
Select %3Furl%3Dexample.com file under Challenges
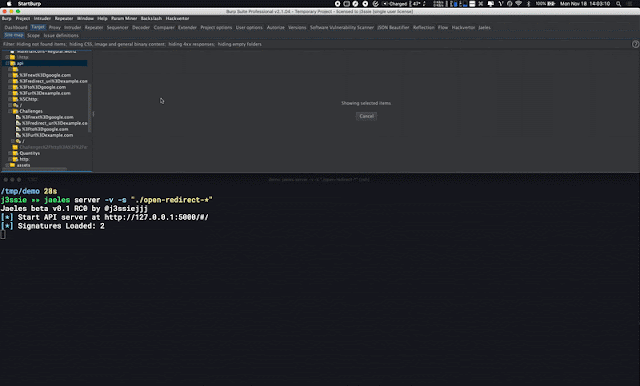pyautogui.click(x=47, y=135)
